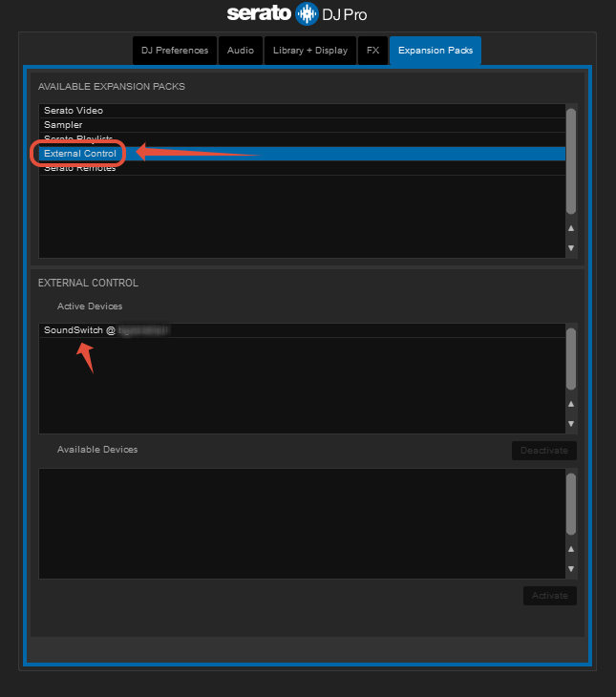Open the DJ Preferences tab
This screenshot has width=616, height=697.
click(x=175, y=51)
